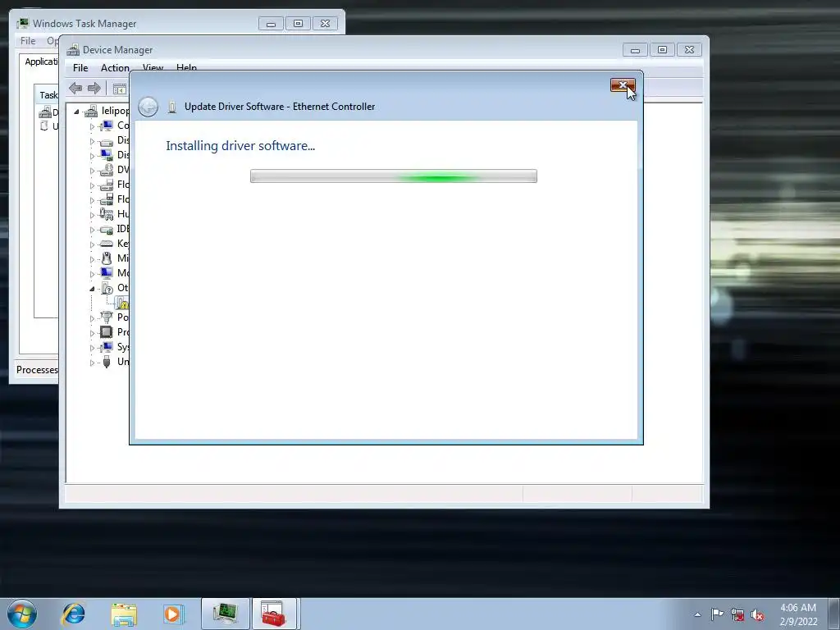The width and height of the screenshot is (840, 630).
Task: Click the Mice category icon
Action: point(107,258)
